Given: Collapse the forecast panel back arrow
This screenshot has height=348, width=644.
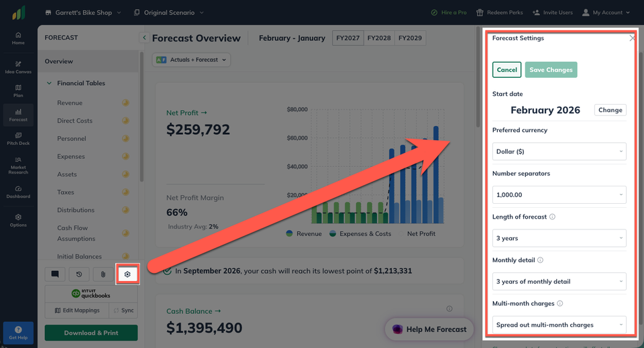Looking at the screenshot, I should pos(144,38).
